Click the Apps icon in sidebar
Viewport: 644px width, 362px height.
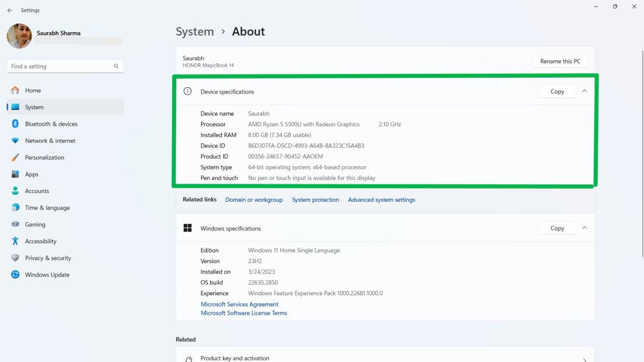coord(15,174)
